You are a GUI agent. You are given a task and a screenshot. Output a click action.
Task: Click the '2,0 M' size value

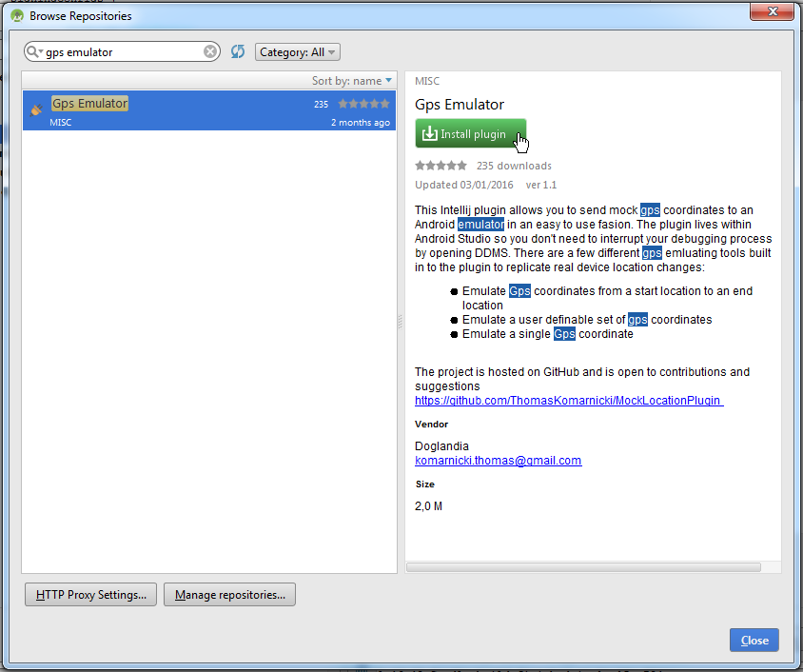click(429, 506)
